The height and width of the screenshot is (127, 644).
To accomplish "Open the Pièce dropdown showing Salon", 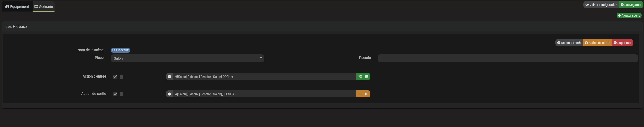I will [187, 58].
